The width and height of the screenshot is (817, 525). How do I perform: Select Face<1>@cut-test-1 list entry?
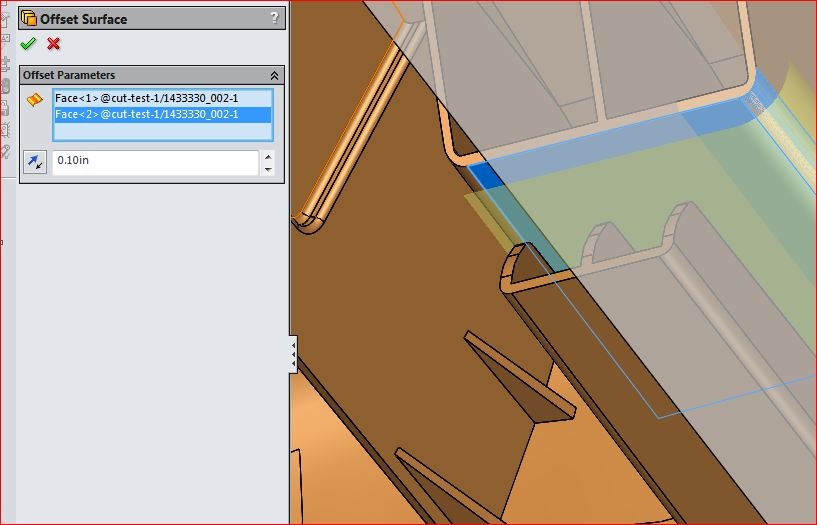[163, 98]
